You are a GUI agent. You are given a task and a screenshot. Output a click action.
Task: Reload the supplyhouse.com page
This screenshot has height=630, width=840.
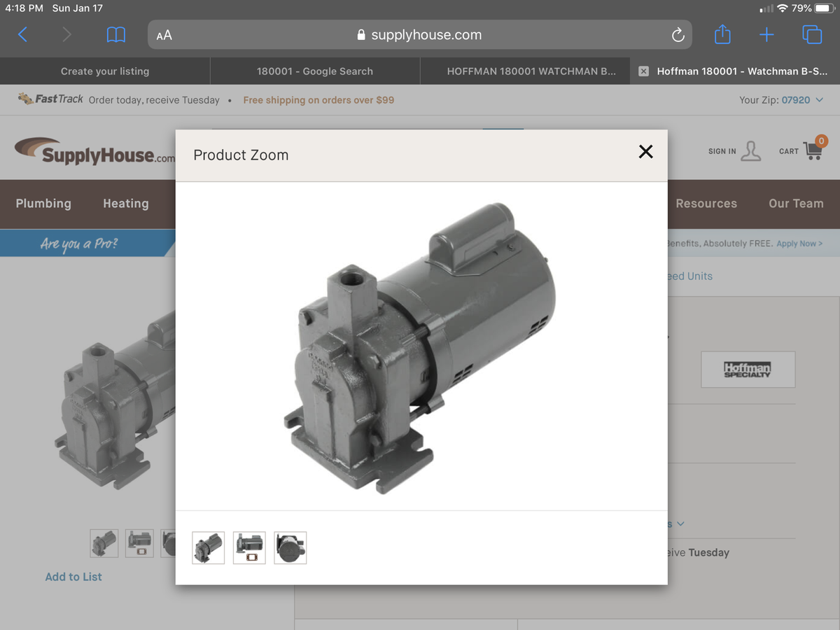pos(677,34)
